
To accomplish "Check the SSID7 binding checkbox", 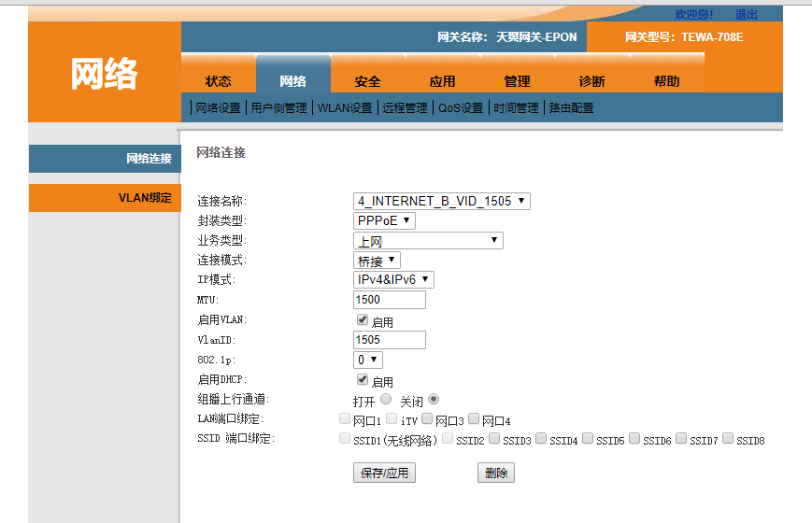I will (681, 439).
